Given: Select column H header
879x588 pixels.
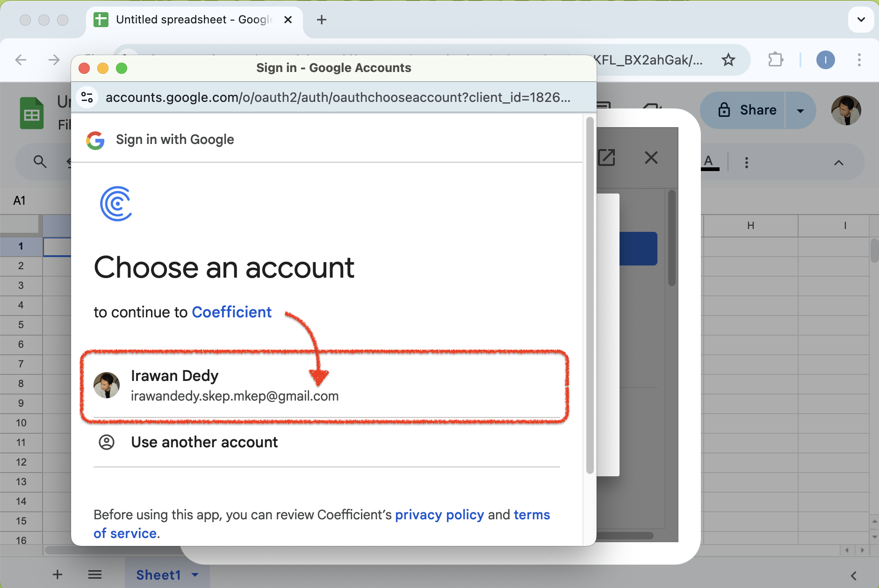Looking at the screenshot, I should pyautogui.click(x=751, y=226).
